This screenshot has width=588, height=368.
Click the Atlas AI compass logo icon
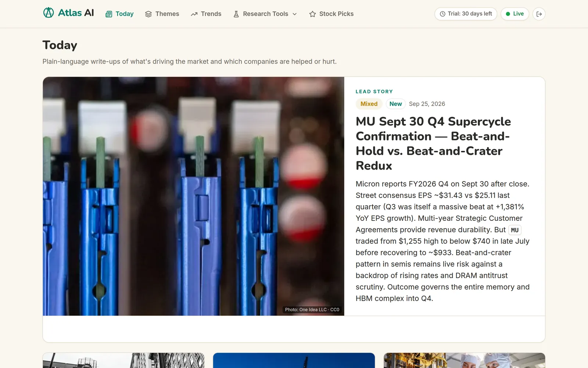[49, 13]
